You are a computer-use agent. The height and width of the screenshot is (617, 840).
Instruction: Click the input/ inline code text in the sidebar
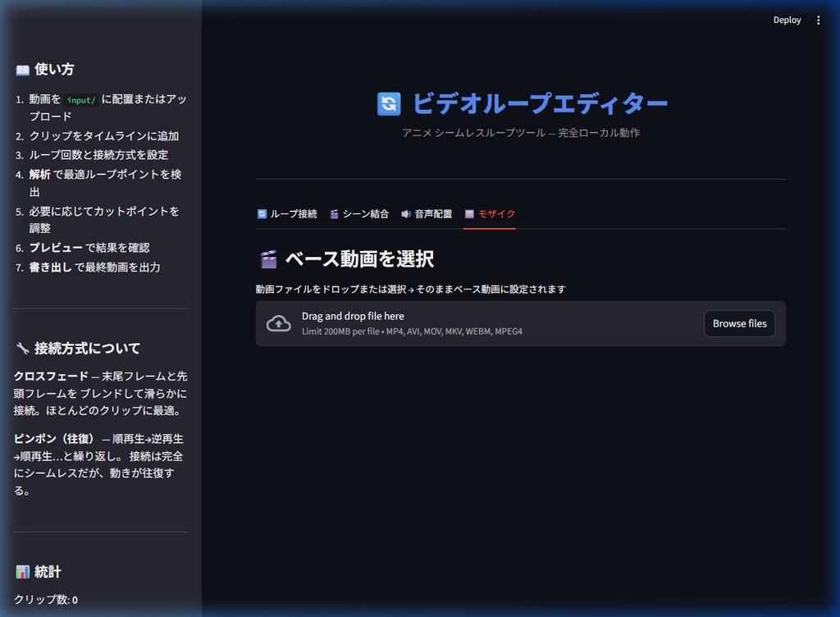pos(80,98)
